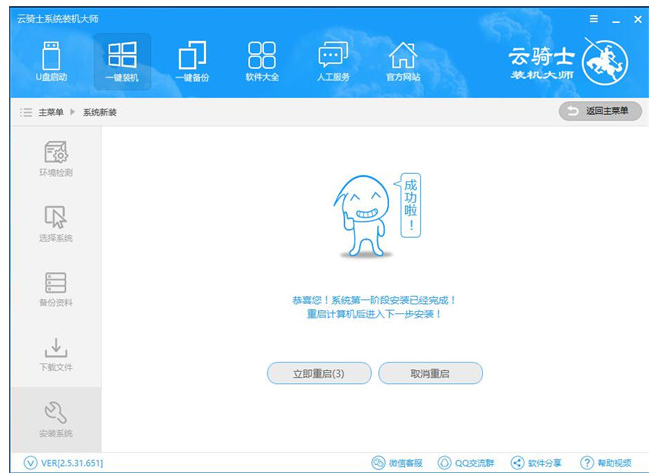Select the 一键装机 toolbar icon

[122, 62]
